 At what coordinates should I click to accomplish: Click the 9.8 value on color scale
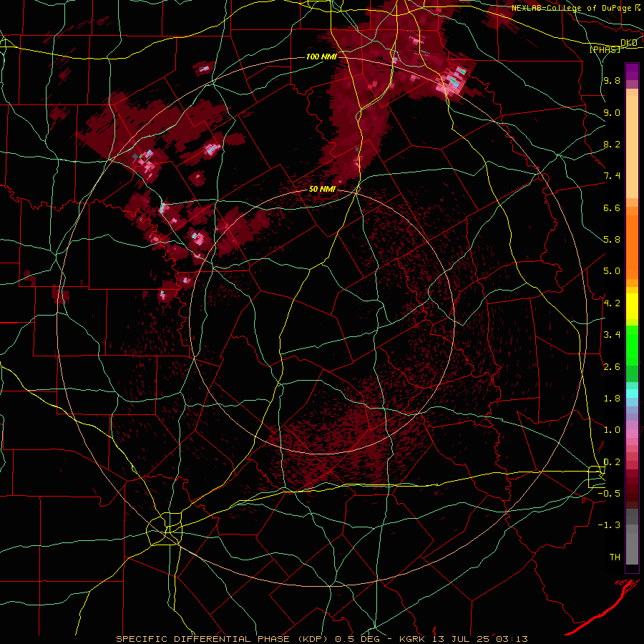[612, 81]
